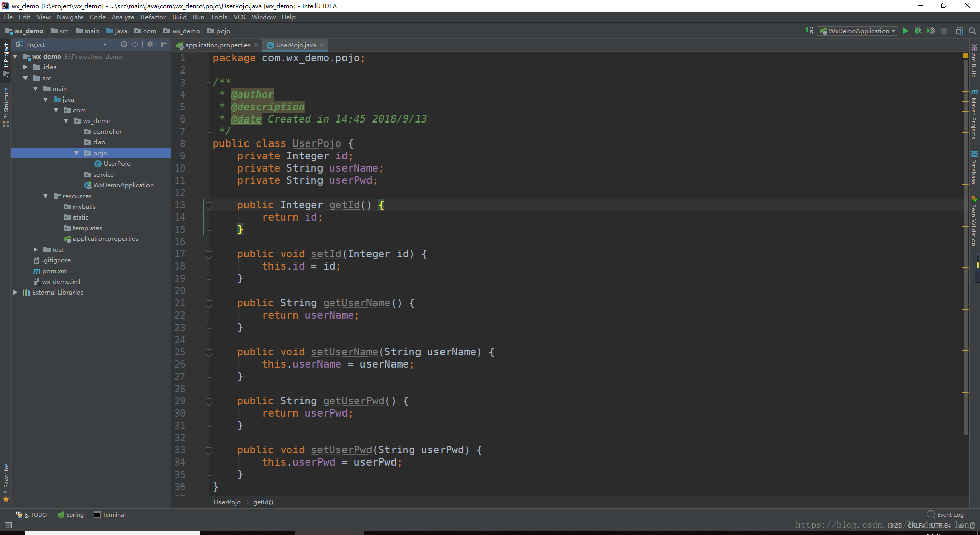The width and height of the screenshot is (980, 535).
Task: Open the Project Structure toolbar icon
Action: click(960, 31)
